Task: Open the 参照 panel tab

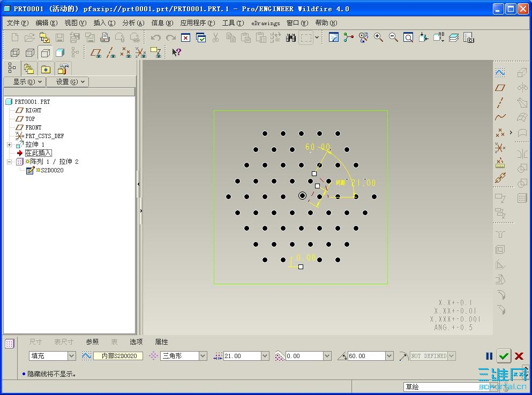Action: 92,342
